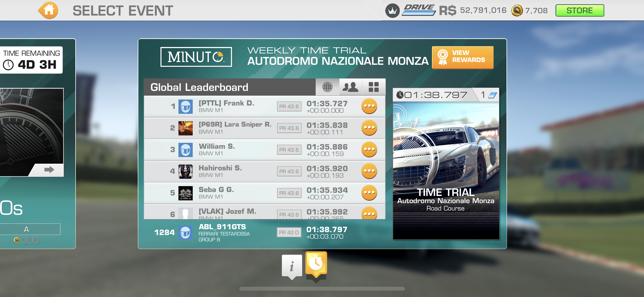Select William S. helmet avatar
644x297 pixels.
[186, 150]
